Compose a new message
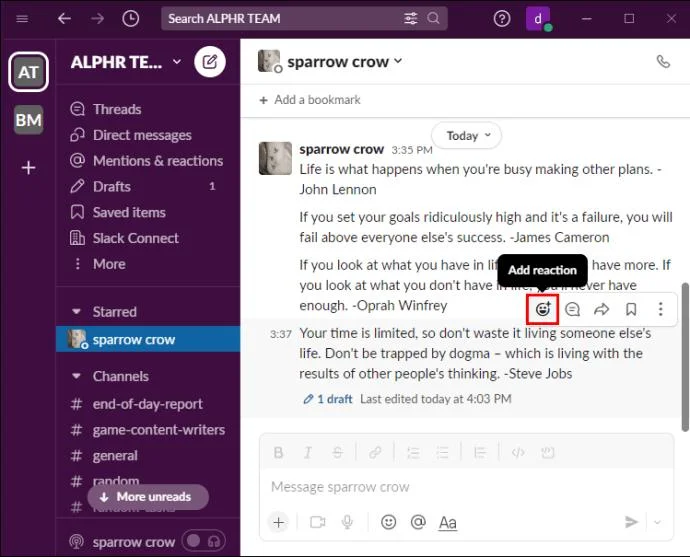690x557 pixels. click(210, 62)
